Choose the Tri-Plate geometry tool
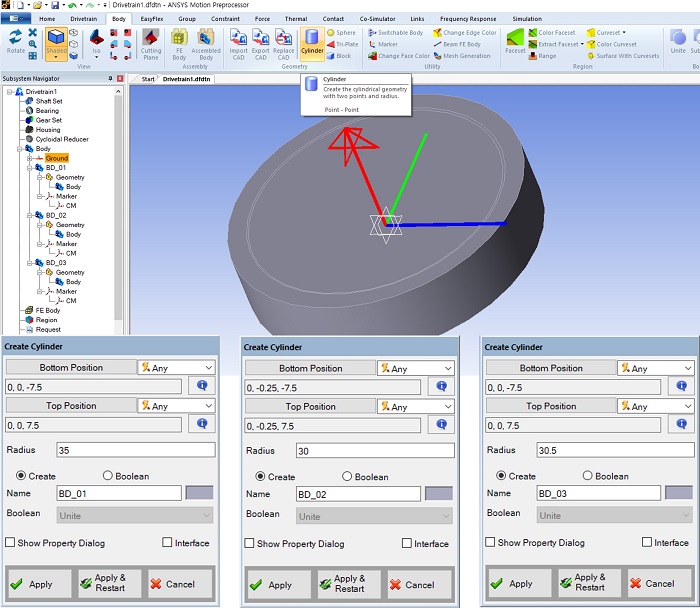Image resolution: width=700 pixels, height=608 pixels. click(342, 44)
